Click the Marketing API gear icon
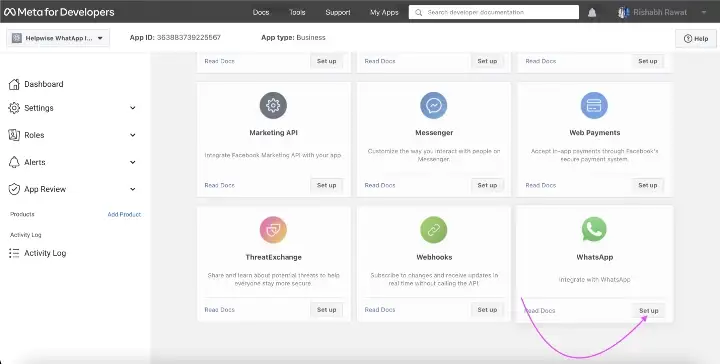Image resolution: width=720 pixels, height=364 pixels. tap(273, 105)
